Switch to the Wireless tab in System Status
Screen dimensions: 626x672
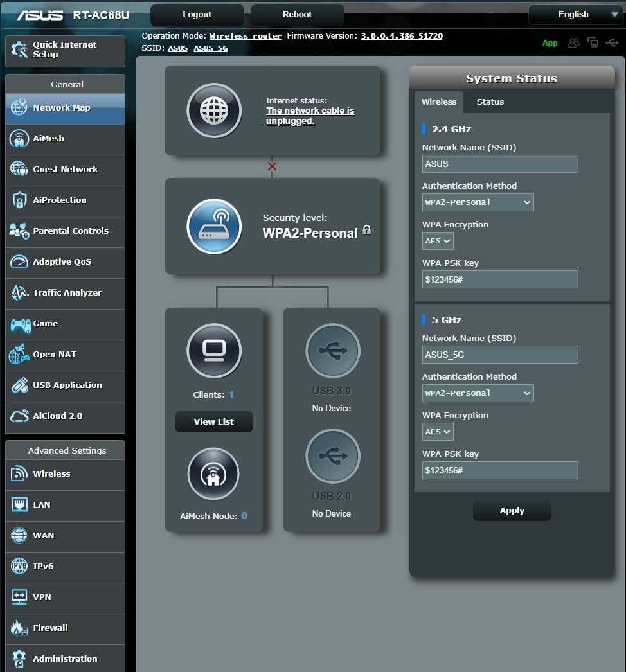pos(438,102)
